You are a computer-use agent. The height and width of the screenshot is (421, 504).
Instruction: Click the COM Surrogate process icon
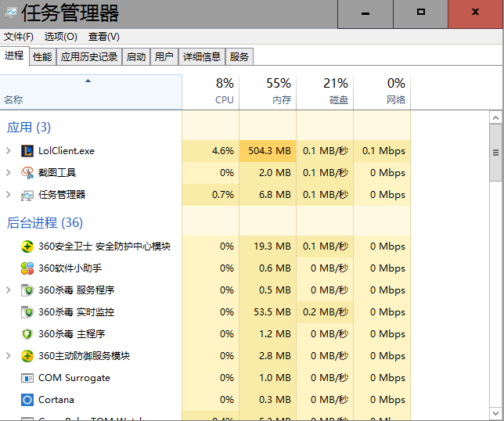tap(27, 378)
